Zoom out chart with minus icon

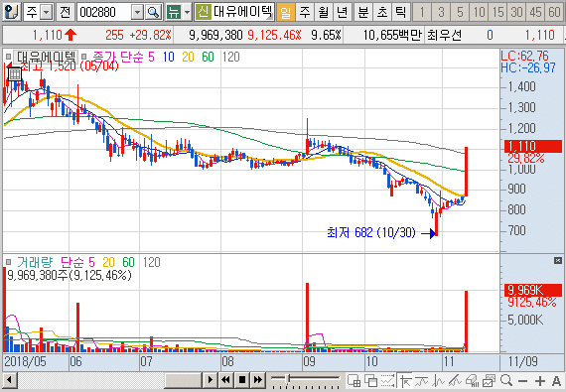(x=522, y=381)
